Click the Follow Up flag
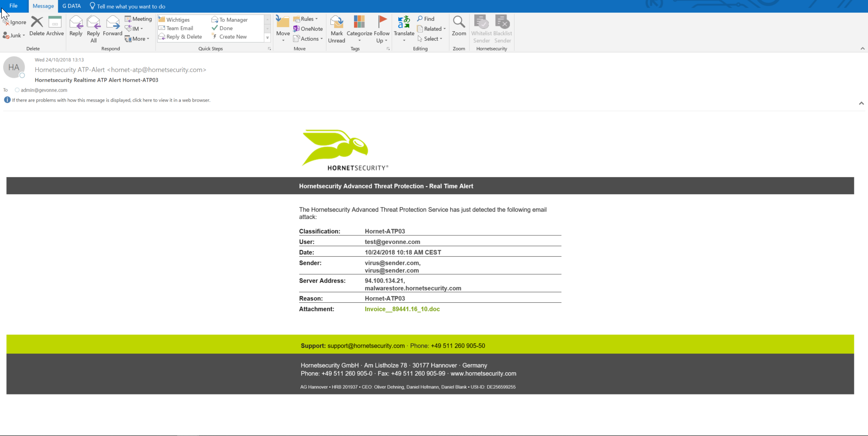The image size is (868, 436). click(x=382, y=29)
